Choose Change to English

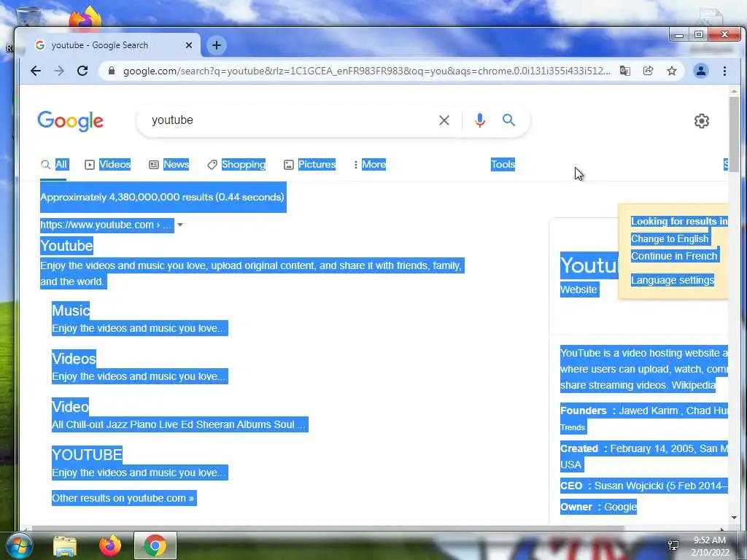670,239
